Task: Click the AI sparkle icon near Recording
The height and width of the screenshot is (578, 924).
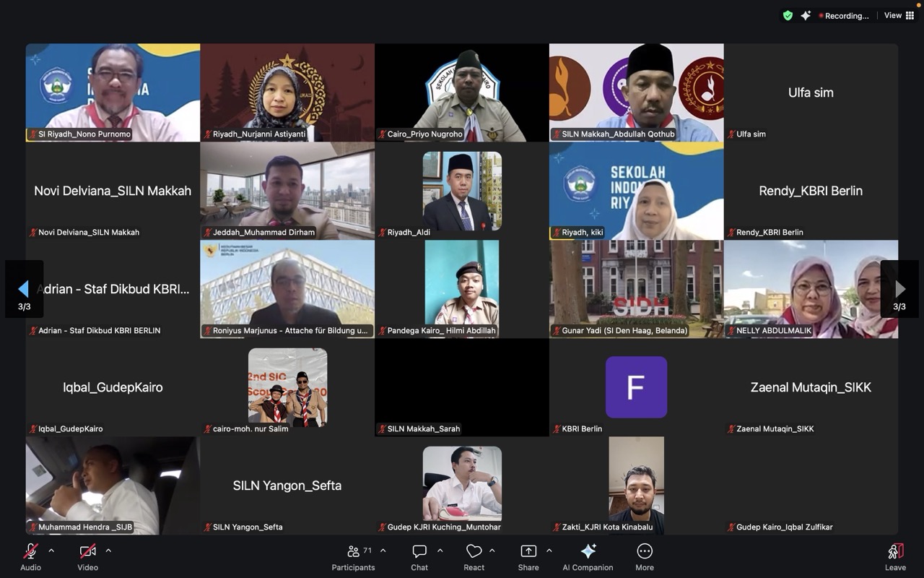Action: point(806,15)
